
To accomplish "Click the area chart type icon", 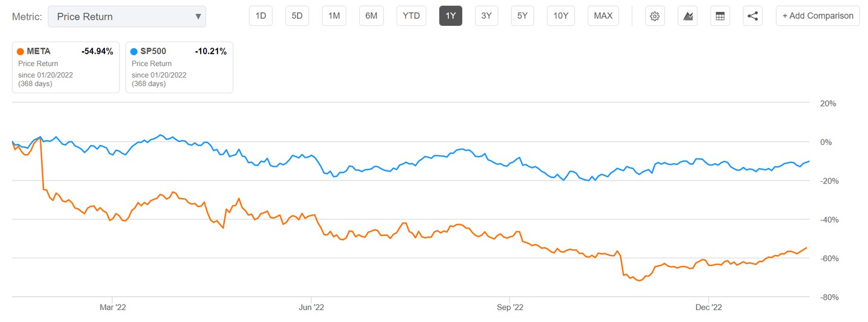I will pos(687,16).
